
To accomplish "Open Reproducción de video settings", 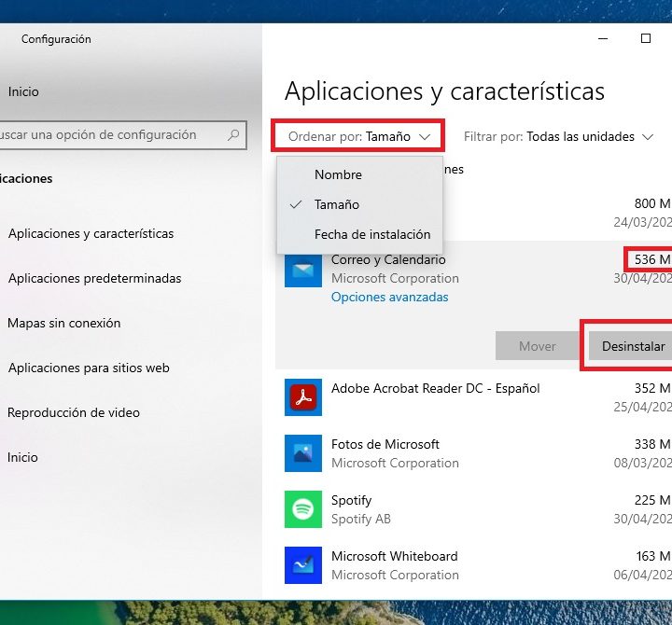I will (x=74, y=412).
